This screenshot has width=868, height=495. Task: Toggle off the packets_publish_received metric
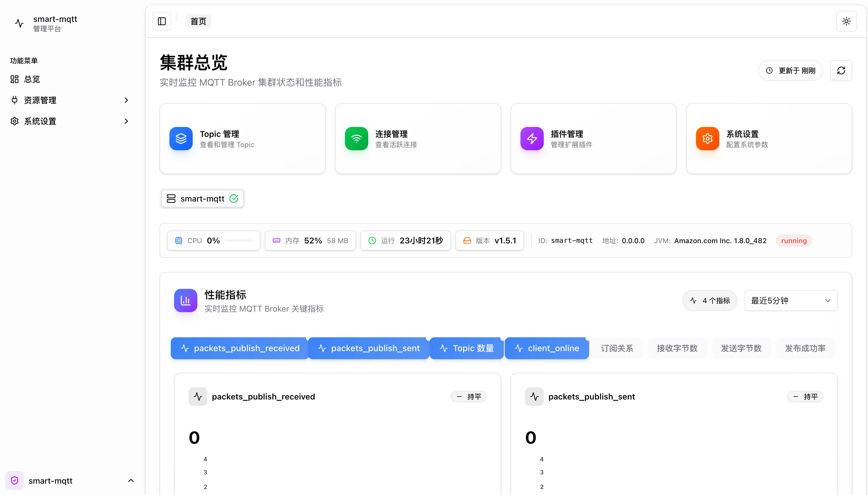click(x=240, y=348)
